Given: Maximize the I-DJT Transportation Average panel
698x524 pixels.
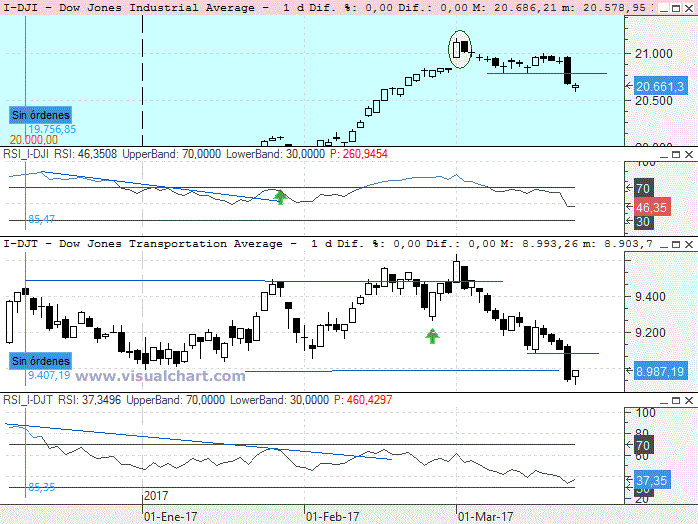Looking at the screenshot, I should [676, 244].
